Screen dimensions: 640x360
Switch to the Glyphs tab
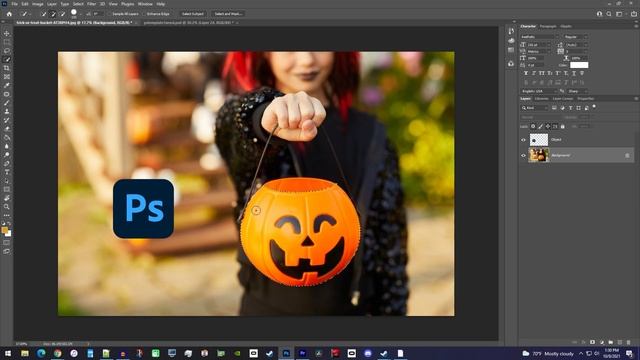566,27
